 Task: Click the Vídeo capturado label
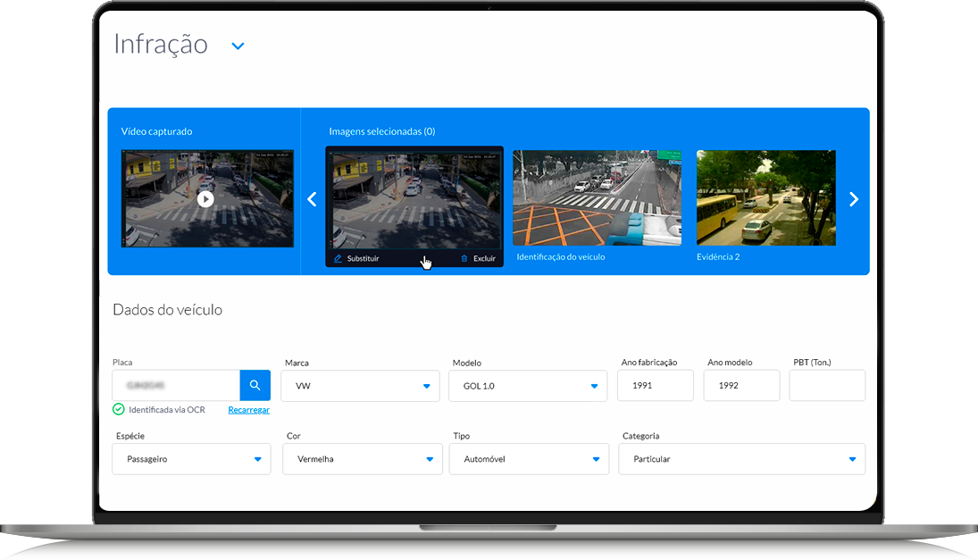(x=156, y=131)
